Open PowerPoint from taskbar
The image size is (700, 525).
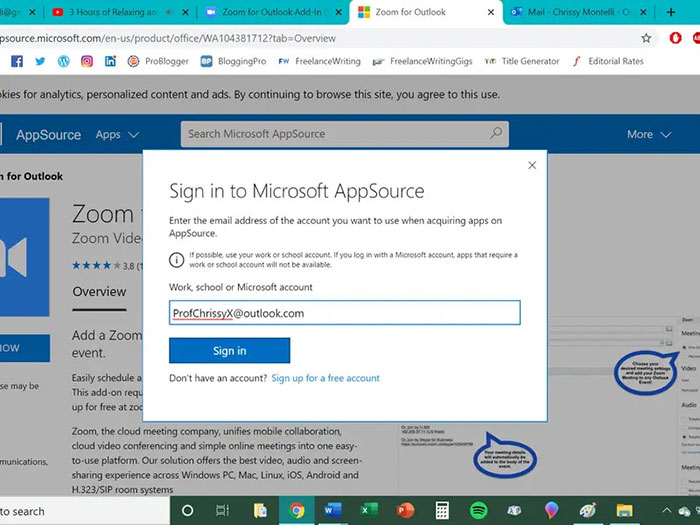pos(405,510)
